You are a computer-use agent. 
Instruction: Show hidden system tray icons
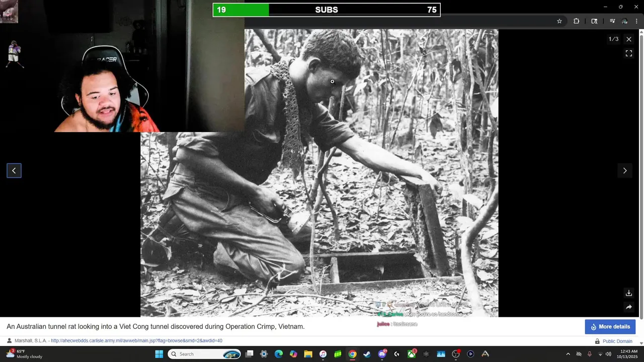tap(568, 354)
